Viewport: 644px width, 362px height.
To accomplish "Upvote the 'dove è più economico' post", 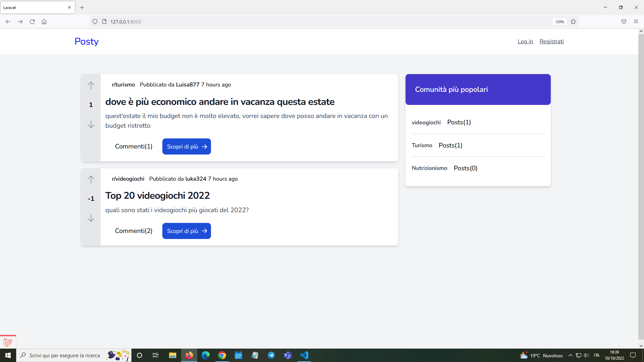I will 91,85.
